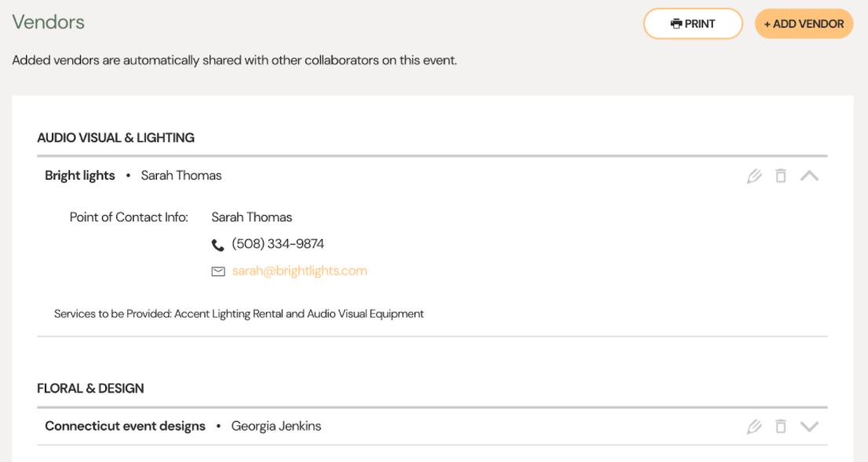Edit the Connecticut event designs vendor
This screenshot has height=462, width=868.
pyautogui.click(x=754, y=427)
